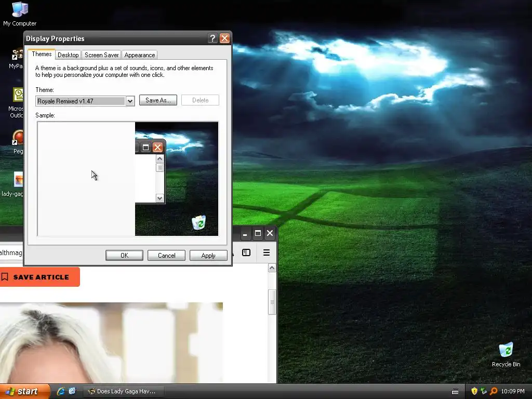The height and width of the screenshot is (399, 532).
Task: Click the theme sample preview image
Action: [x=128, y=179]
